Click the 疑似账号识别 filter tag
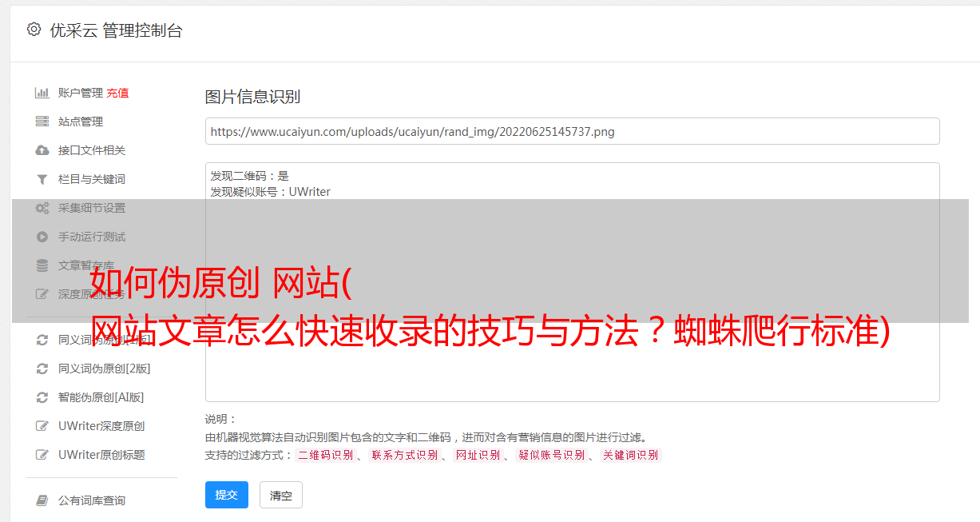 (552, 455)
